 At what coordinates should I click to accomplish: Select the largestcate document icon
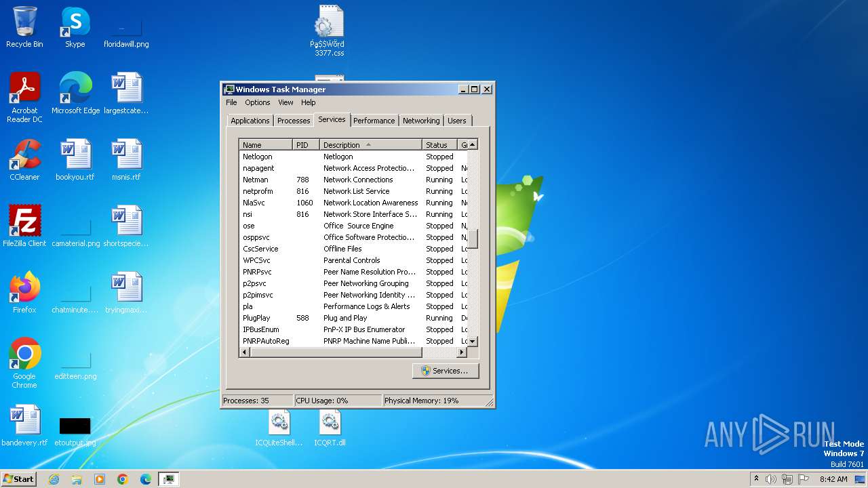(x=126, y=94)
